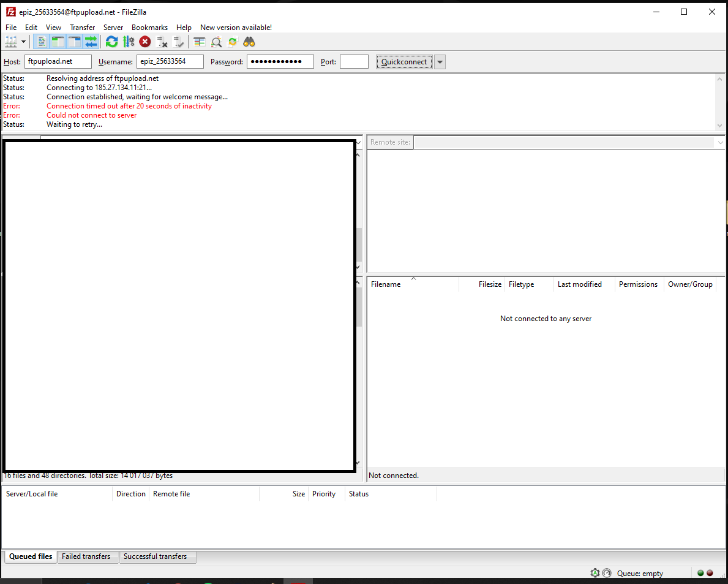Click the speed limits gauge icon

click(x=607, y=573)
